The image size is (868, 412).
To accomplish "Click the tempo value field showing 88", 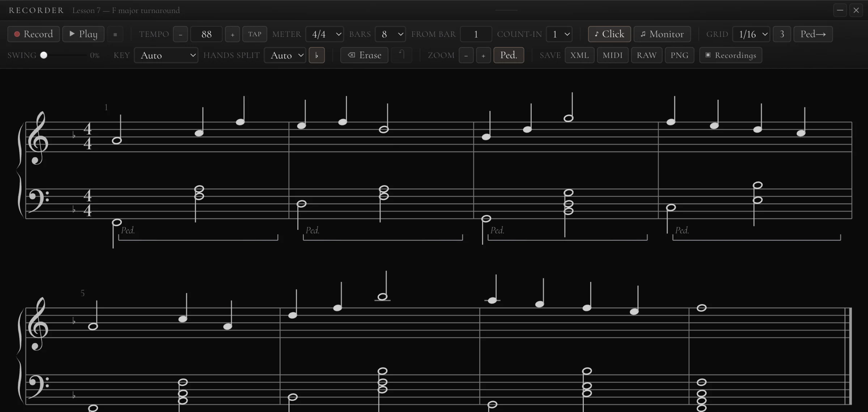I will pos(206,34).
